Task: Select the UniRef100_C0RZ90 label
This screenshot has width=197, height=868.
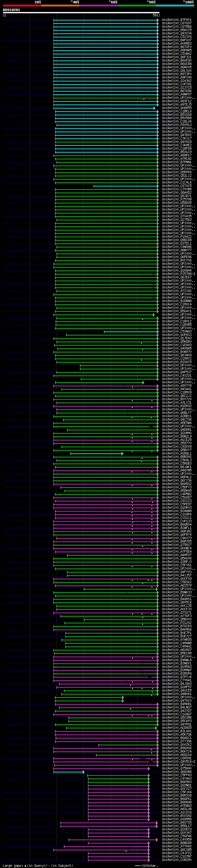Action: tap(176, 860)
